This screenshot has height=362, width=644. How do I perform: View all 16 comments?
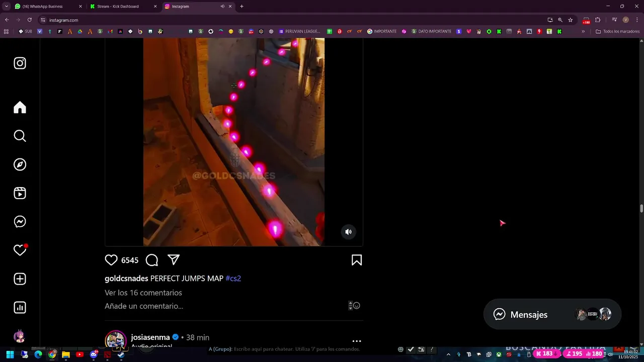tap(143, 293)
